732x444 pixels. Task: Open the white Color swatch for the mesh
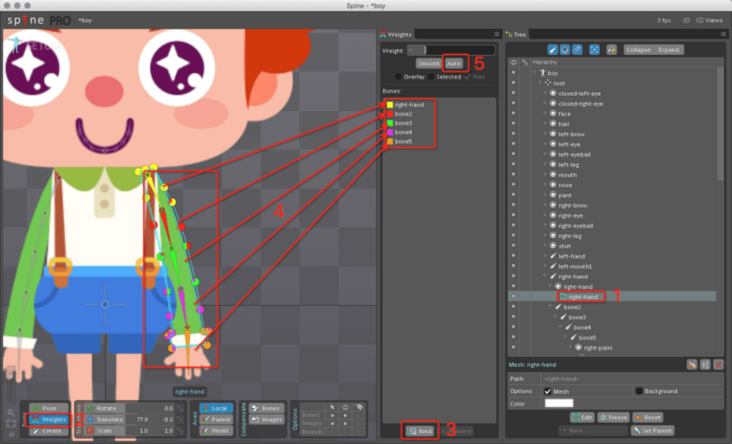click(x=559, y=403)
